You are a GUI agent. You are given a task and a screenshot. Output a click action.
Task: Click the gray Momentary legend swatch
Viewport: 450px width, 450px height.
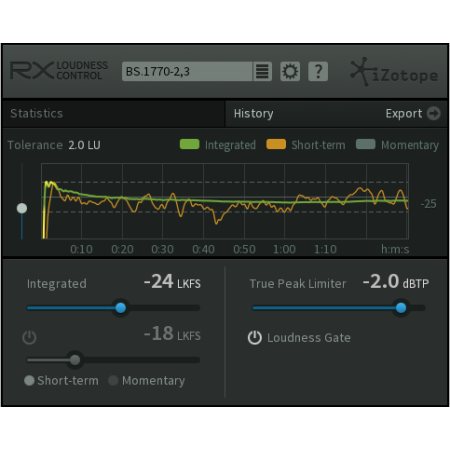(x=365, y=144)
